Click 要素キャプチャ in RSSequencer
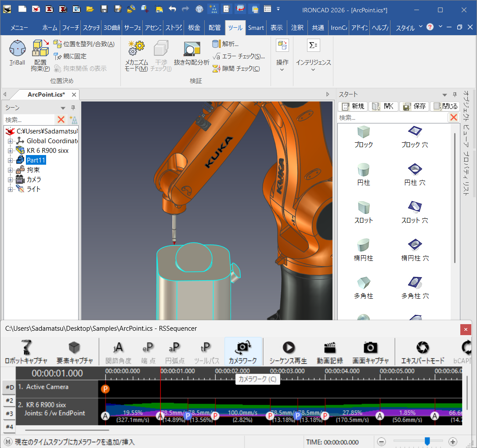Viewport: 477px width, 448px height. tap(75, 352)
